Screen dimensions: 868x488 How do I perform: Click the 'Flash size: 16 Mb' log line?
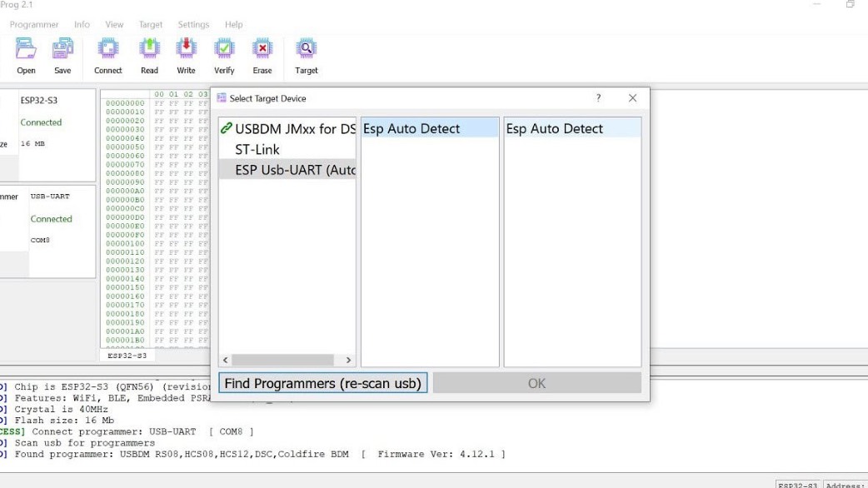[64, 421]
